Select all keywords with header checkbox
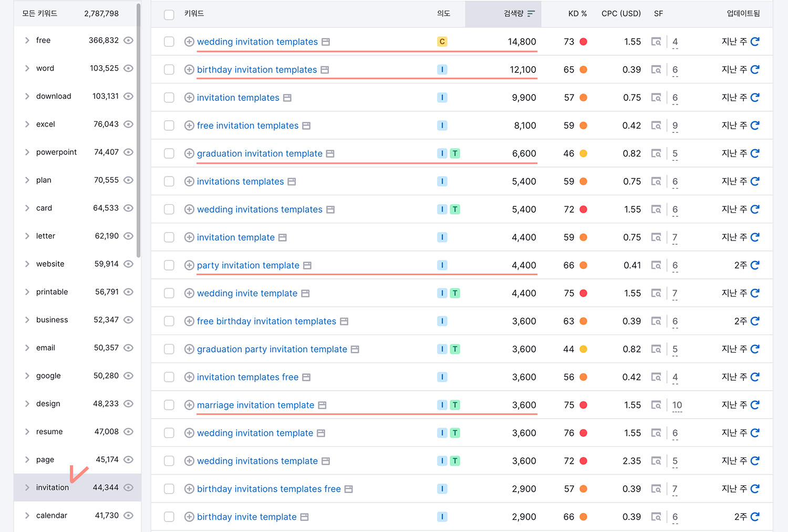Viewport: 788px width, 532px height. coord(169,15)
